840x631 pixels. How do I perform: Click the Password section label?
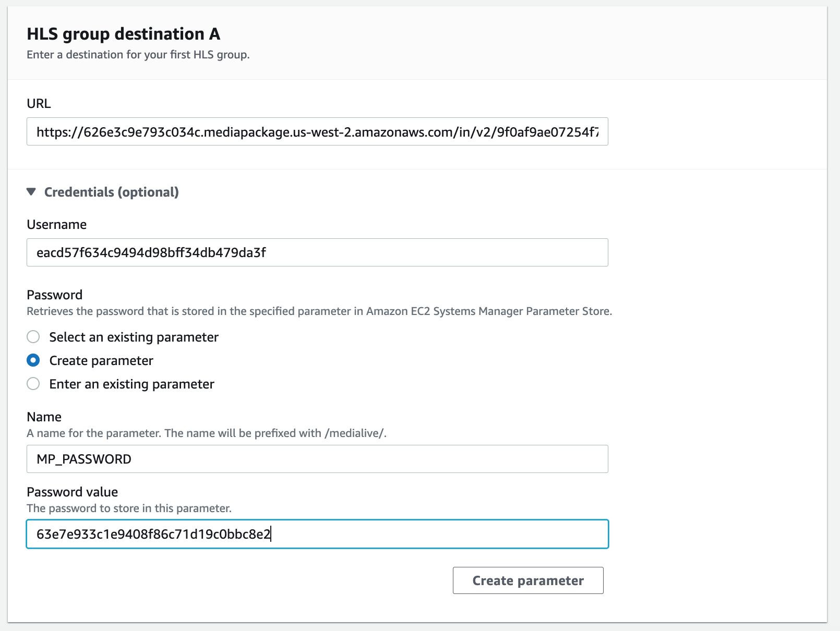coord(54,295)
